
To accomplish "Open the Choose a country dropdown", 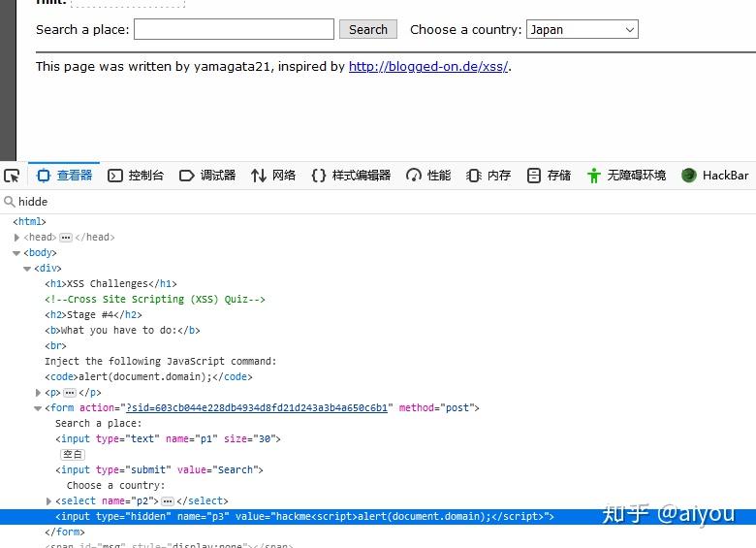I will point(583,29).
